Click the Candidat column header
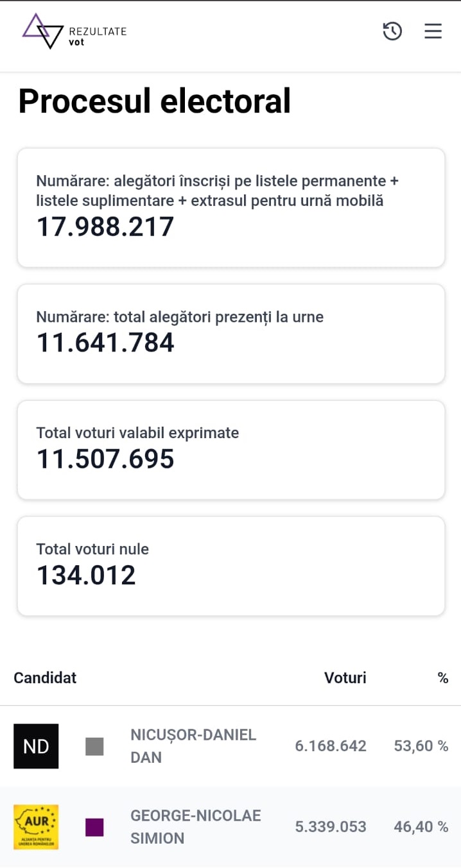Image resolution: width=461 pixels, height=868 pixels. pos(45,677)
